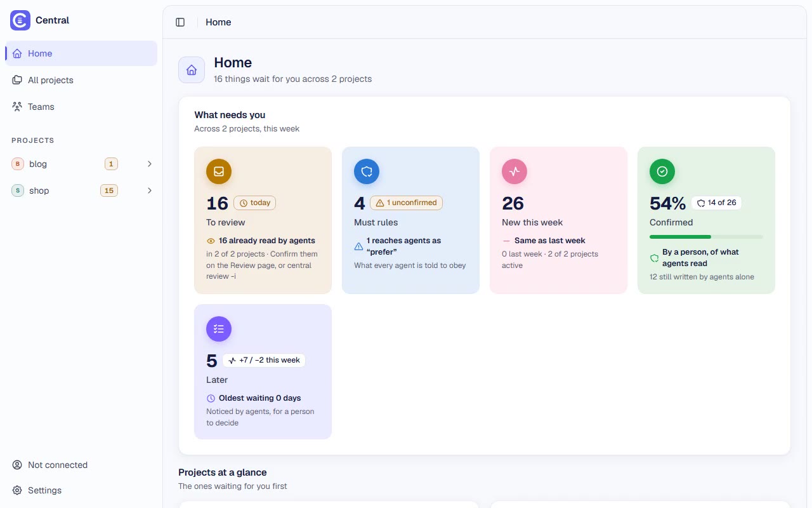
Task: Click the Central app logo
Action: tap(20, 20)
